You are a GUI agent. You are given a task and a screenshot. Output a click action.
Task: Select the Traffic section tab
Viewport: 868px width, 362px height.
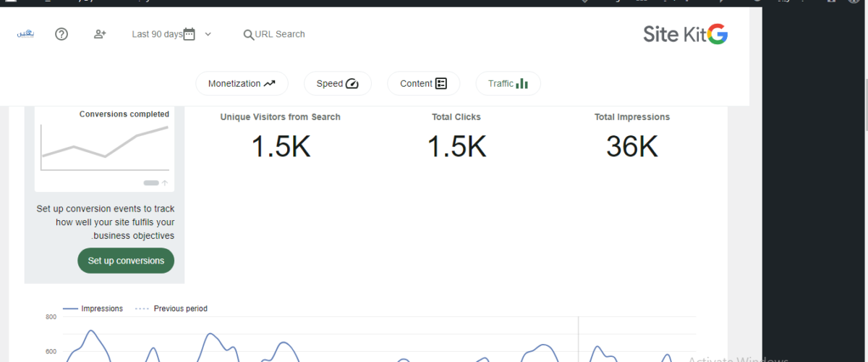pos(508,83)
